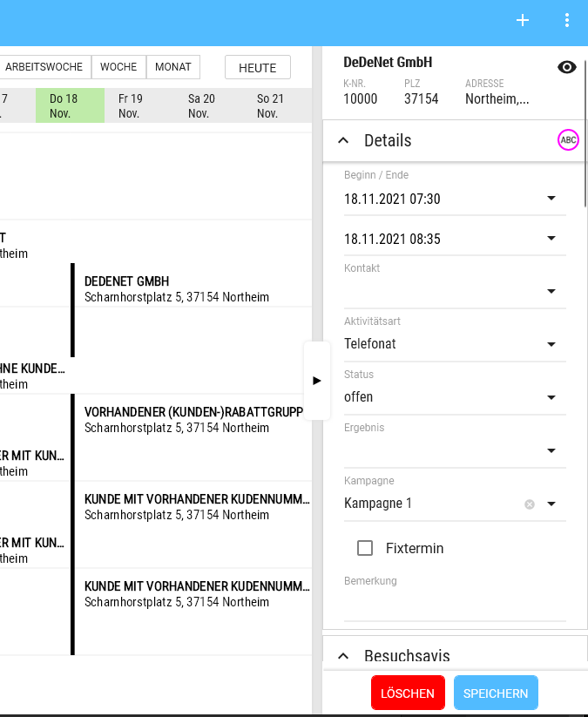Click the K-NR. value 10000

pos(361,98)
